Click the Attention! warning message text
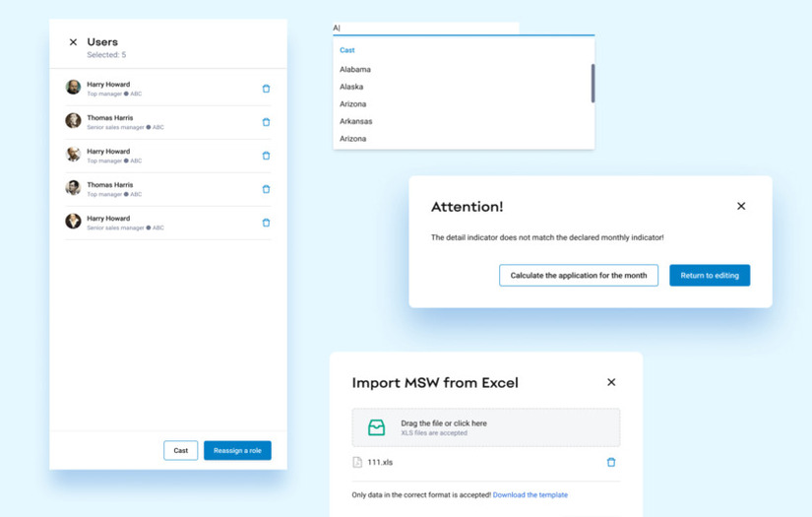This screenshot has height=517, width=812. click(x=547, y=237)
